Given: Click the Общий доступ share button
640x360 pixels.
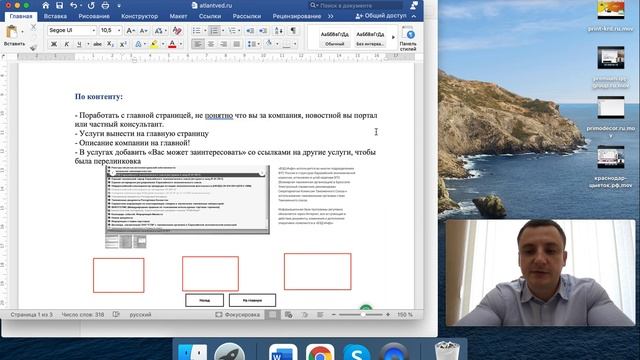Looking at the screenshot, I should coord(381,16).
